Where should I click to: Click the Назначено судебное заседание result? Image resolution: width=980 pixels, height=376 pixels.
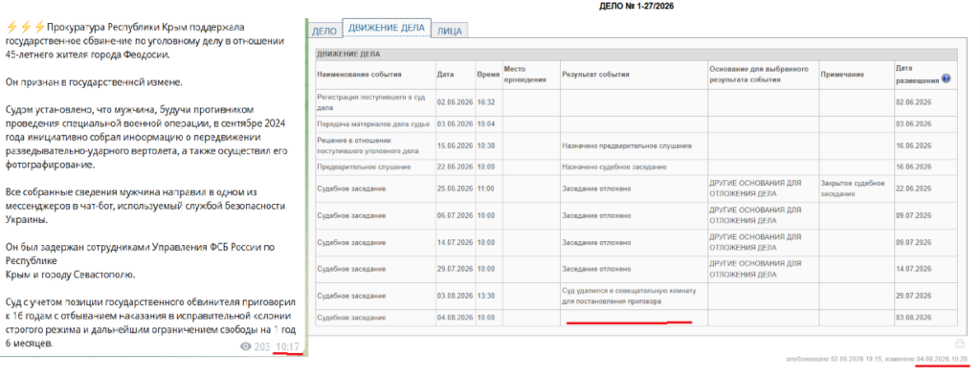613,167
